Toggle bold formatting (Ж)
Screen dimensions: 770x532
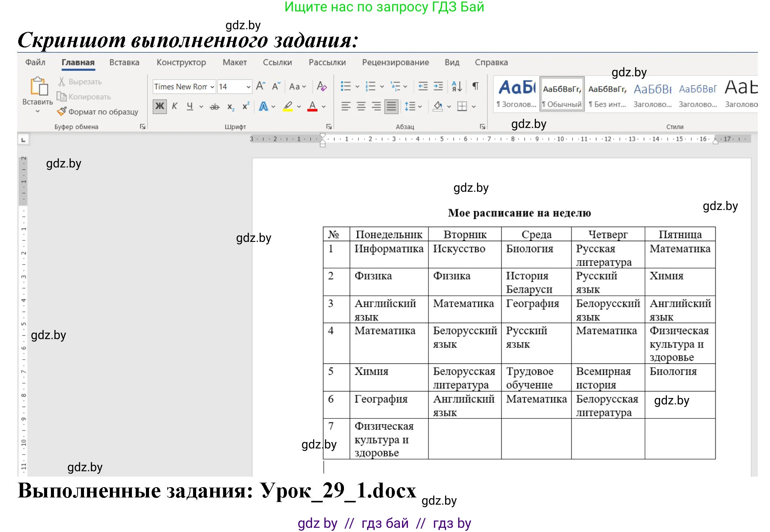[x=160, y=106]
